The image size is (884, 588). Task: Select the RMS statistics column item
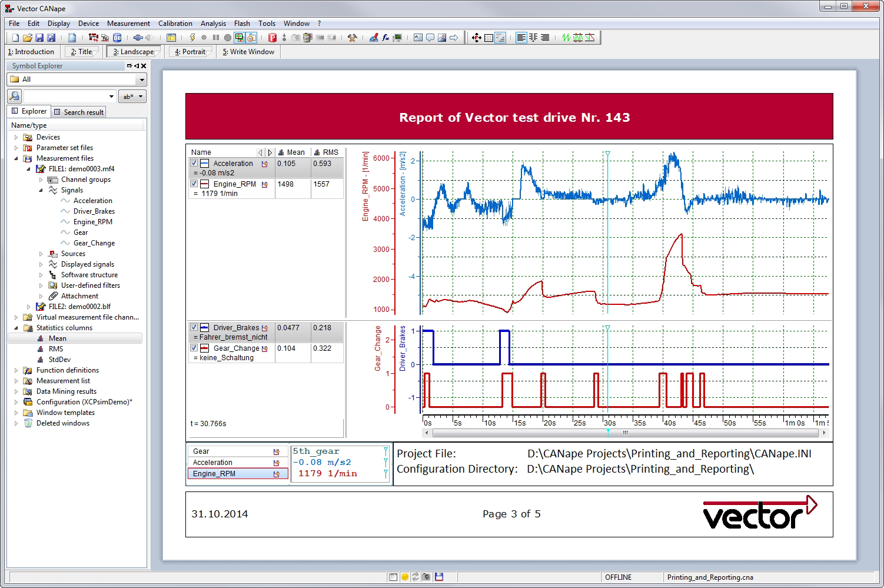56,349
